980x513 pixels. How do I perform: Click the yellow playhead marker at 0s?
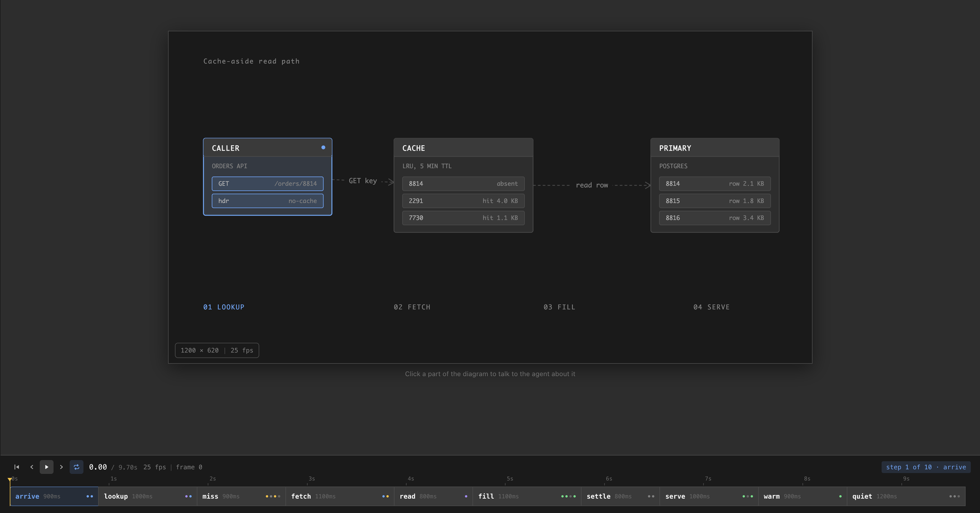click(x=10, y=479)
